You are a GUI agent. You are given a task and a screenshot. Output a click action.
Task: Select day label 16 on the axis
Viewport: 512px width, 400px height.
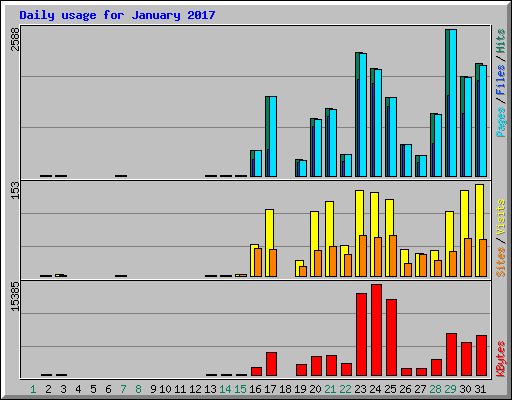coord(255,389)
